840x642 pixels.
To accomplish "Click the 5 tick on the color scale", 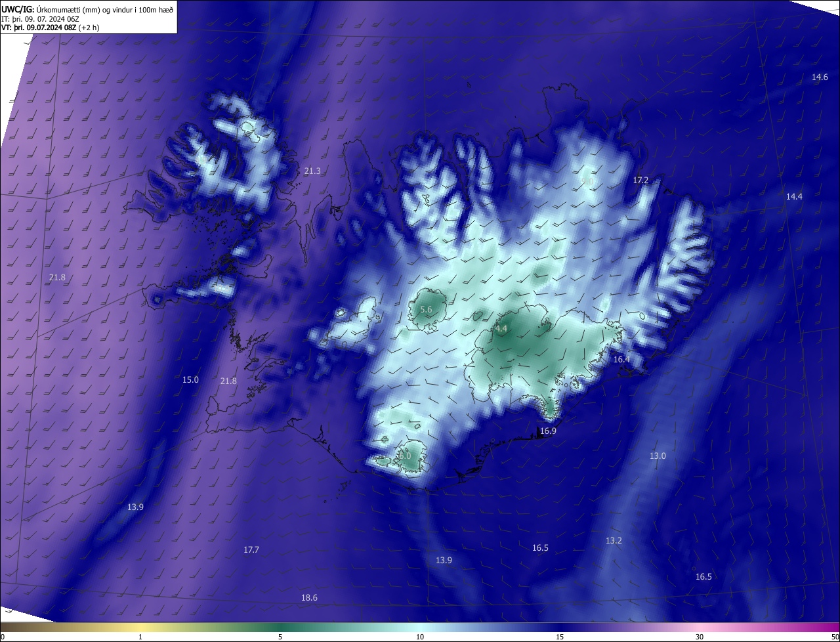I will [x=280, y=637].
